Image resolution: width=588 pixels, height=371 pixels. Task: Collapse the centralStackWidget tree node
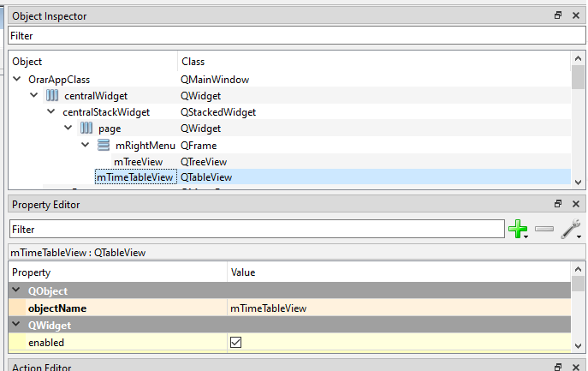(x=52, y=112)
